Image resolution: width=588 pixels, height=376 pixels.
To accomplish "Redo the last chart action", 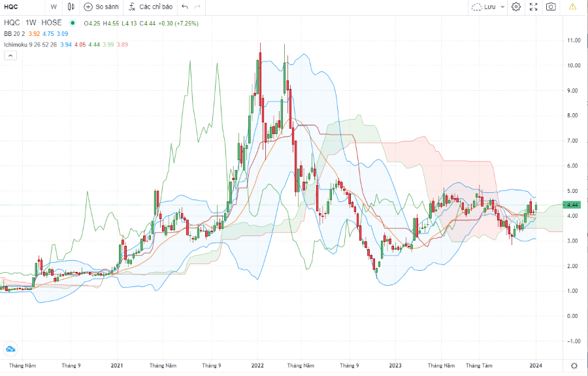I will [x=198, y=7].
